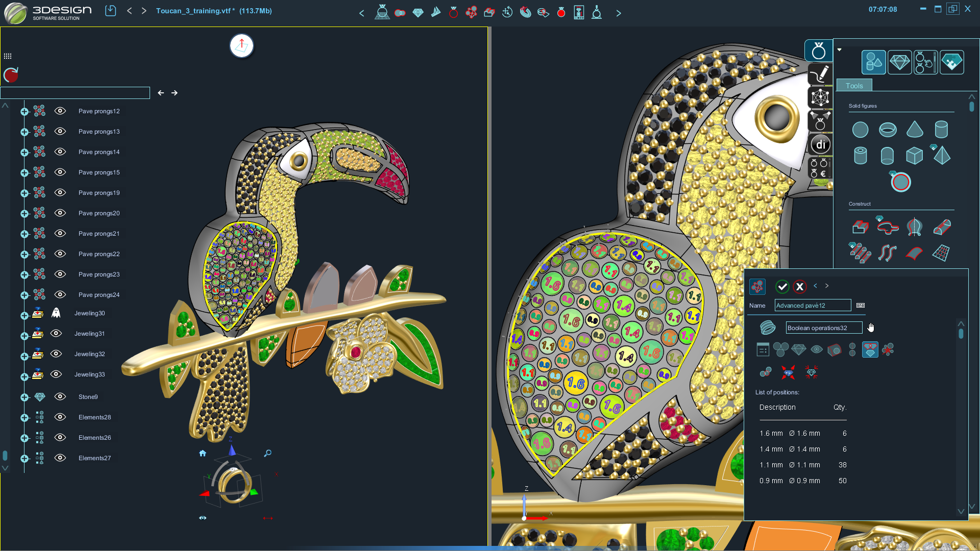Screen dimensions: 980x551
Task: Click the keyboard icon next to the Name field
Action: 860,305
